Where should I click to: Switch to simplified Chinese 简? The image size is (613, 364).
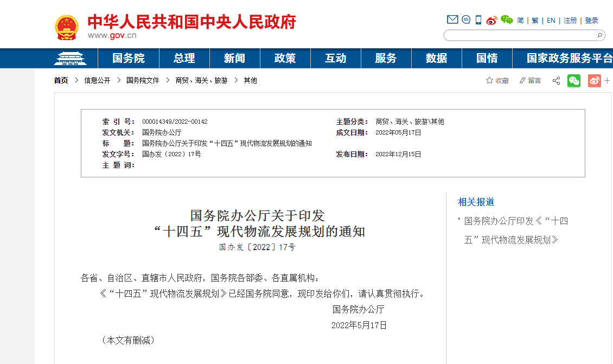[520, 20]
